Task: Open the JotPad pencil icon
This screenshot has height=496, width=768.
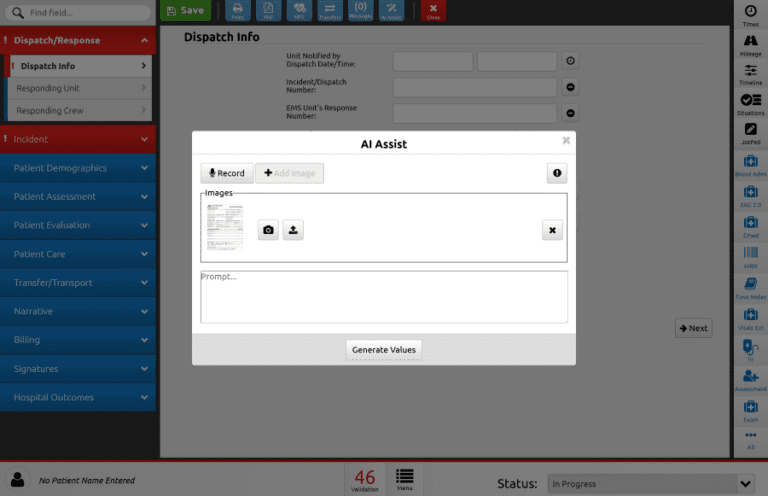Action: (750, 134)
